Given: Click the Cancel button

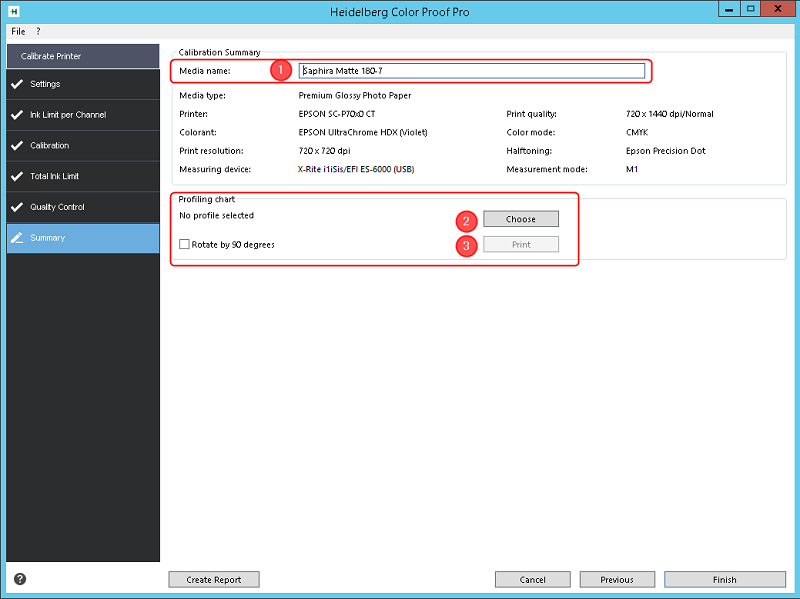Looking at the screenshot, I should click(532, 580).
